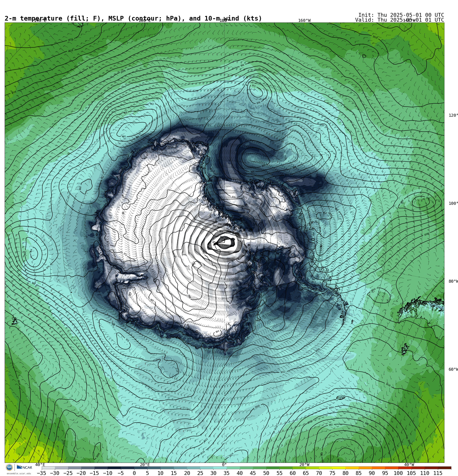Click the 40°W longitude label at bottom

point(409,465)
